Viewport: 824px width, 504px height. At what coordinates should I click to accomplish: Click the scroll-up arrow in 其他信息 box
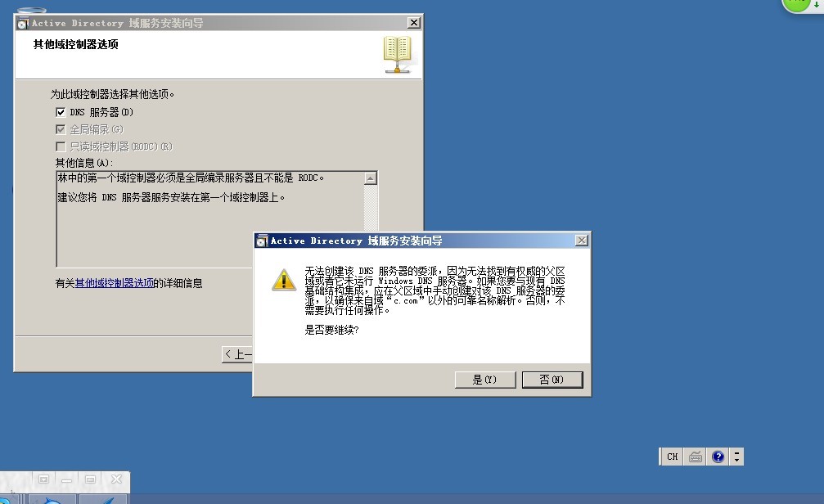tap(371, 178)
